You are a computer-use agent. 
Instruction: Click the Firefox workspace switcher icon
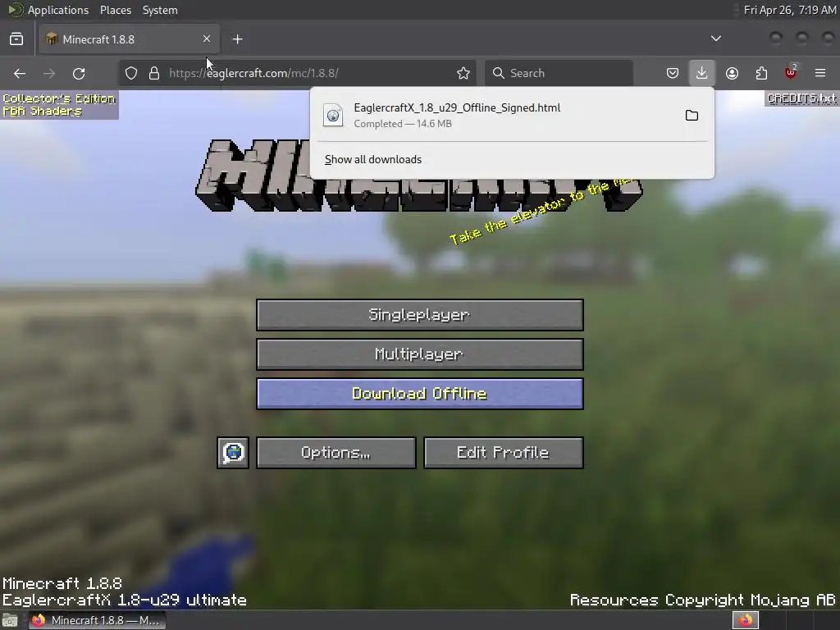coord(746,620)
